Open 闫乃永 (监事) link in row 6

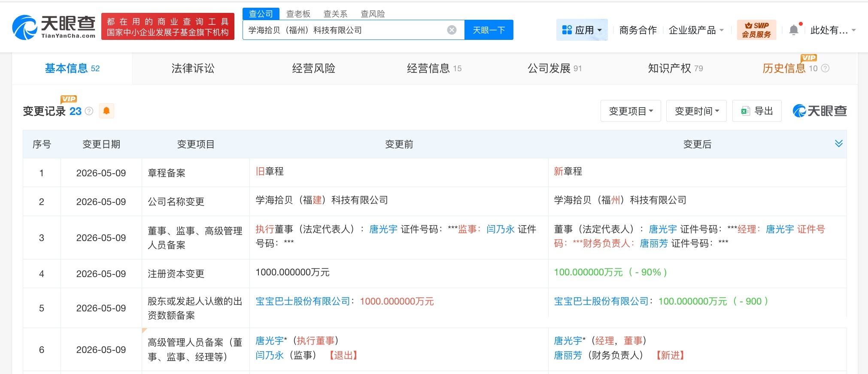tap(270, 356)
